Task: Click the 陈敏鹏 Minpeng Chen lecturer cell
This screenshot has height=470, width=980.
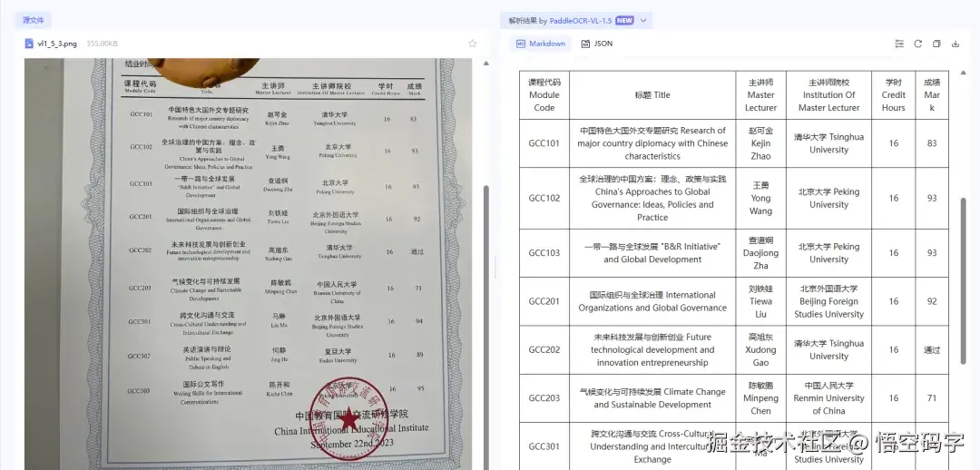Action: [760, 398]
